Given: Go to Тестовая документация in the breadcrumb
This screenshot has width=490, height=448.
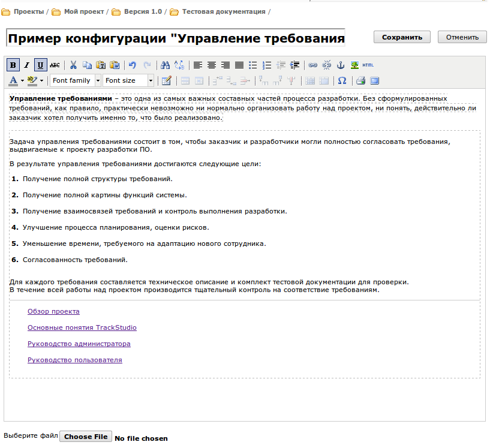Looking at the screenshot, I should (224, 11).
